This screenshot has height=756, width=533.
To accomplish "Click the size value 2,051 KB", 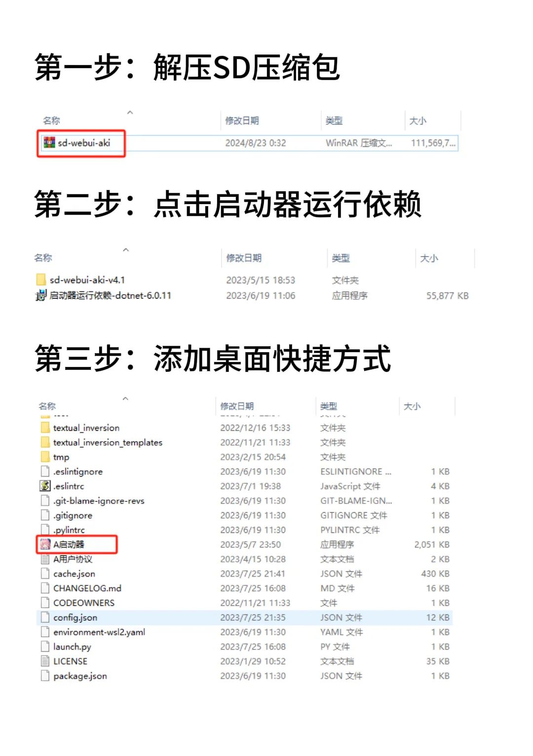I will point(432,544).
